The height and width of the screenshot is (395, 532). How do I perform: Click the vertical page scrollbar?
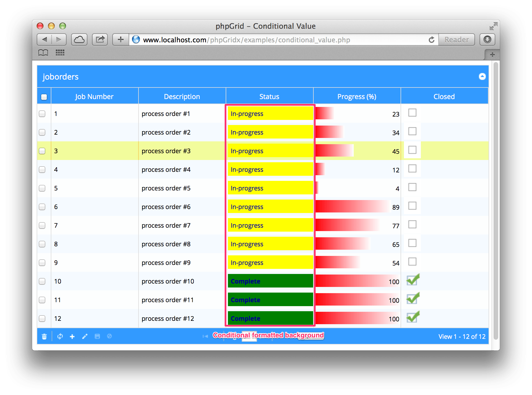click(x=496, y=200)
